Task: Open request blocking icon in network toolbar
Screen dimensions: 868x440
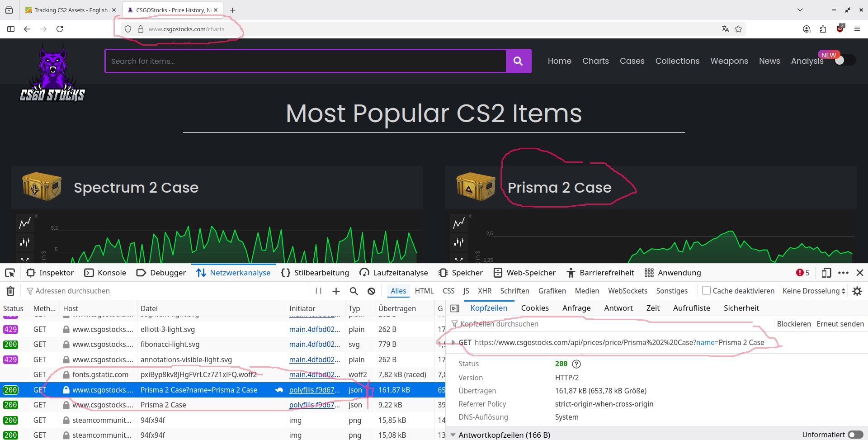Action: (371, 291)
